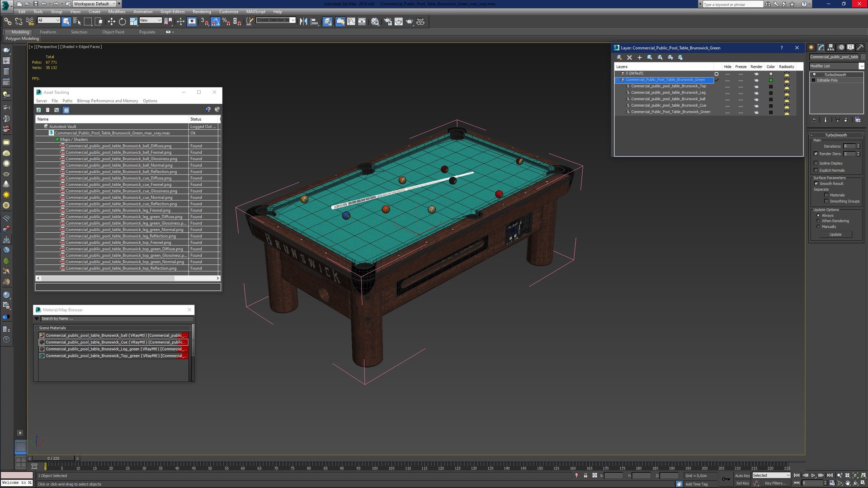Toggle Render Iters checkbox
This screenshot has height=488, width=868.
pyautogui.click(x=816, y=154)
